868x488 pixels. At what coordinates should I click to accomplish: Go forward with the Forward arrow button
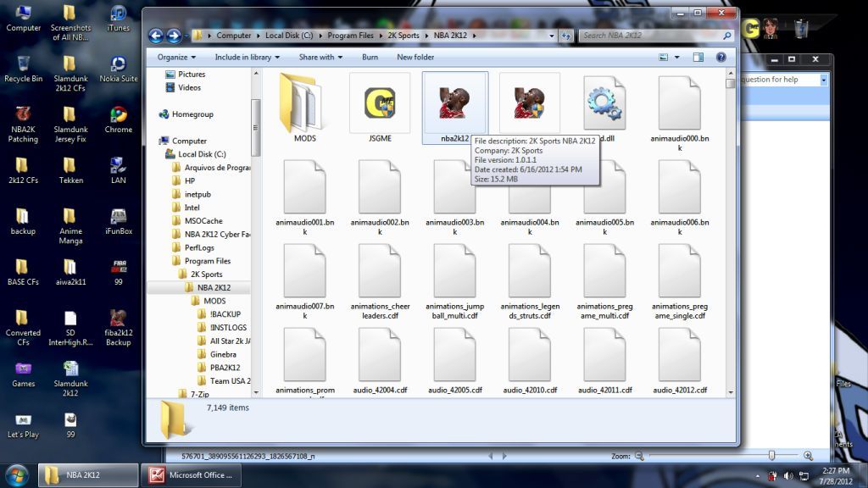click(x=174, y=36)
